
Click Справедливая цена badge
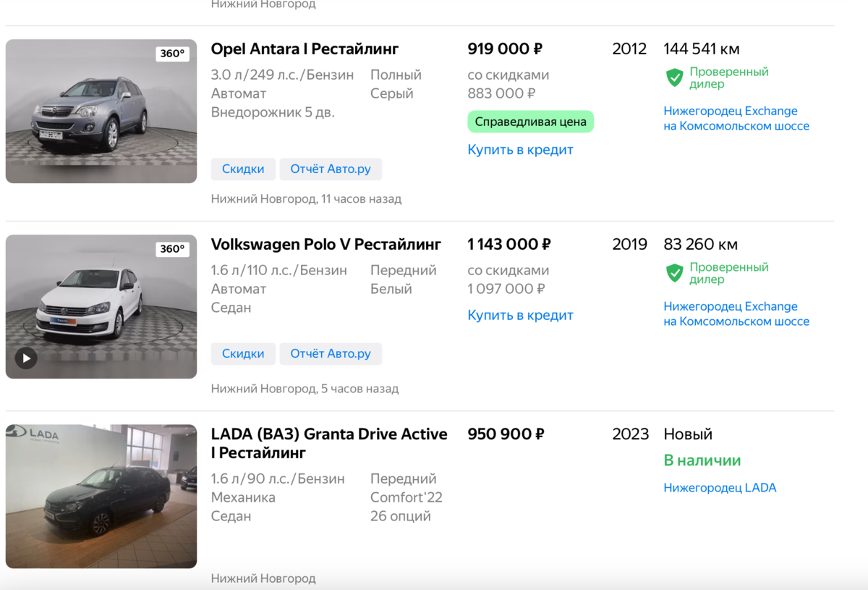tap(530, 122)
